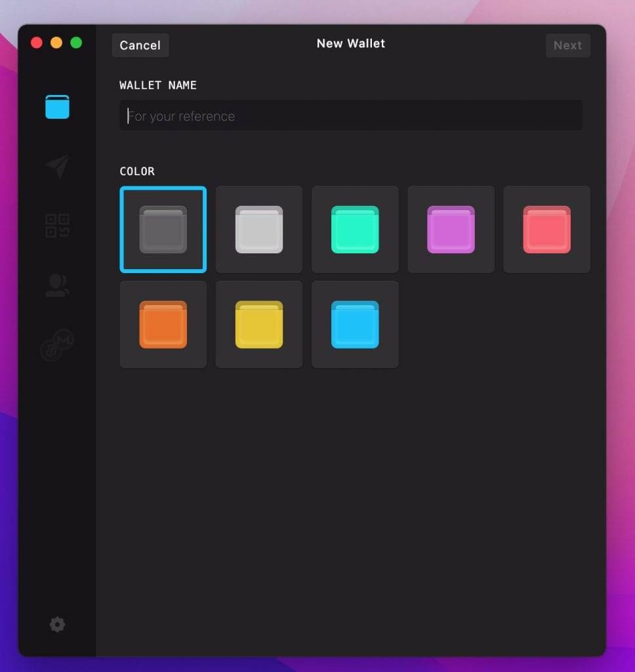Select the light gray wallet color
Viewport: 635px width, 672px height.
259,229
